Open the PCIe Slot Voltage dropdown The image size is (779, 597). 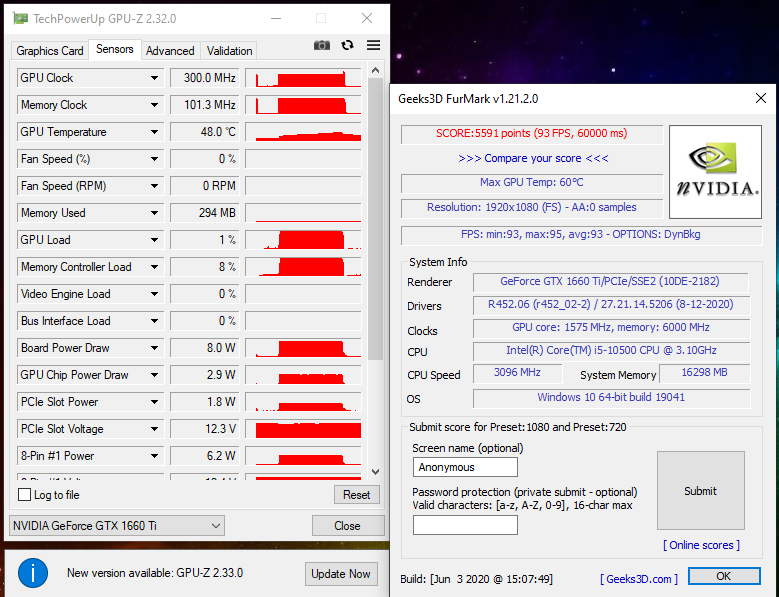coord(155,429)
